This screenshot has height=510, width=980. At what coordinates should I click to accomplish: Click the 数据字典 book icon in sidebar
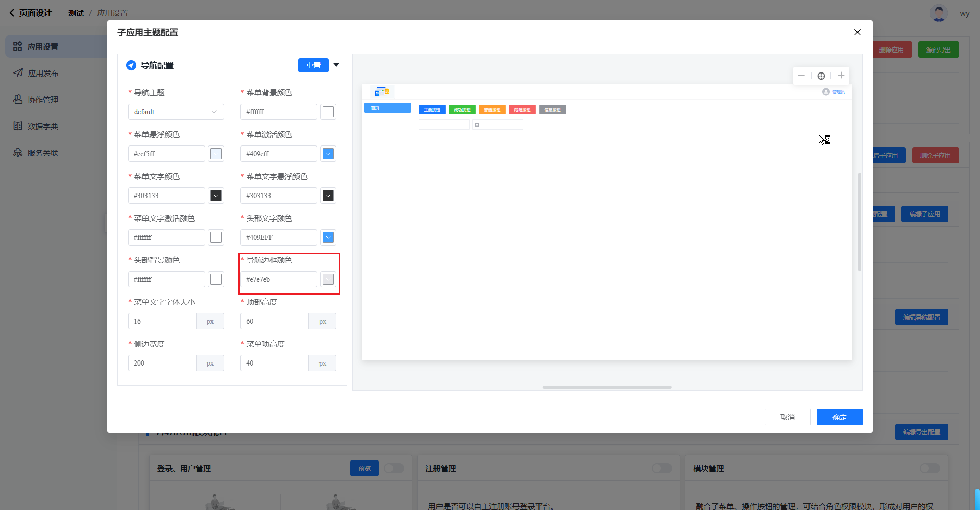tap(18, 126)
